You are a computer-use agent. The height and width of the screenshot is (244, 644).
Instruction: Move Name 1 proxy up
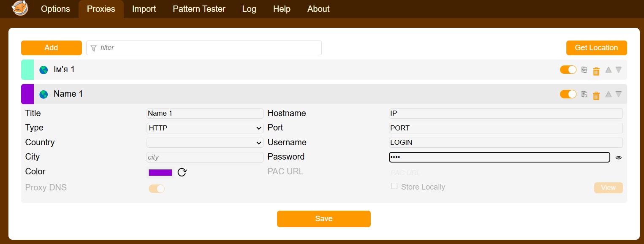(609, 94)
